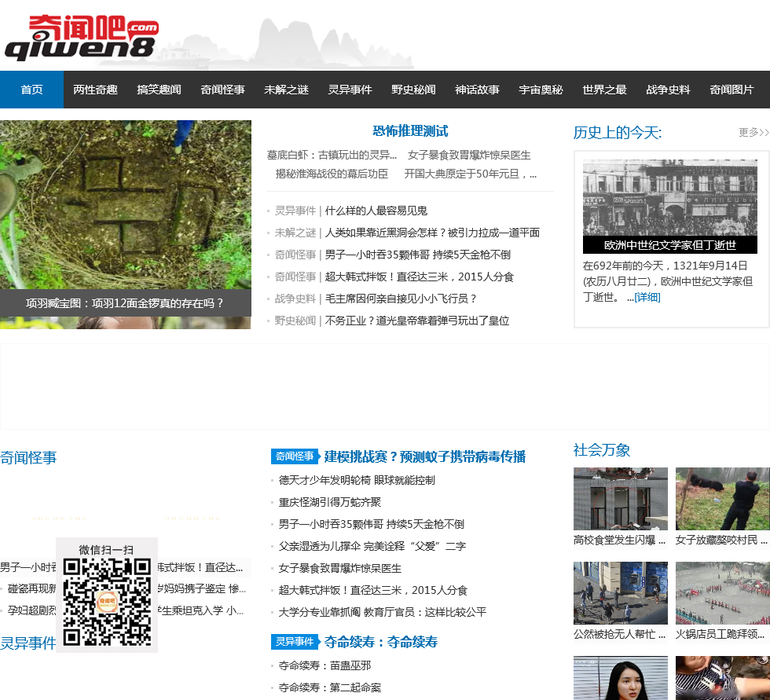Viewport: 770px width, 700px height.
Task: Open the 项羽藏宝图 featured slide image
Action: [125, 205]
